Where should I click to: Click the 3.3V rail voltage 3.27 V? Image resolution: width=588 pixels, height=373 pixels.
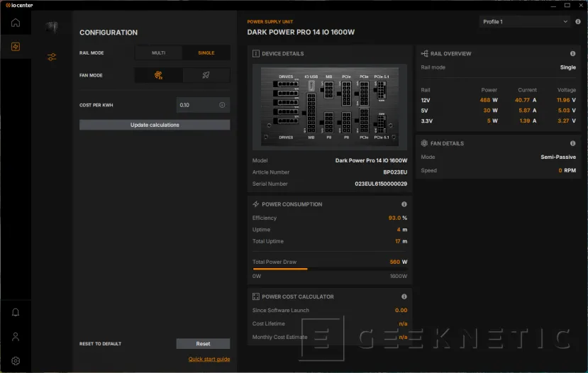pyautogui.click(x=566, y=121)
